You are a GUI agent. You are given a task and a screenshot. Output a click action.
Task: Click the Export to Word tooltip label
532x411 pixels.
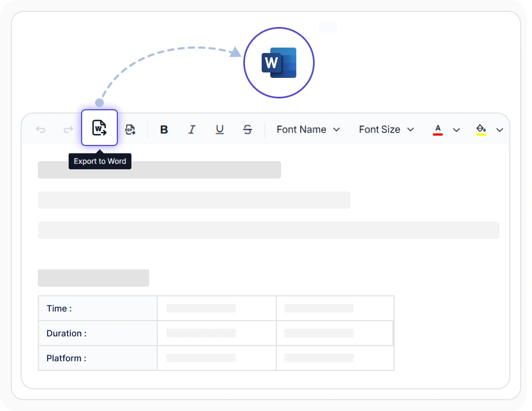99,161
